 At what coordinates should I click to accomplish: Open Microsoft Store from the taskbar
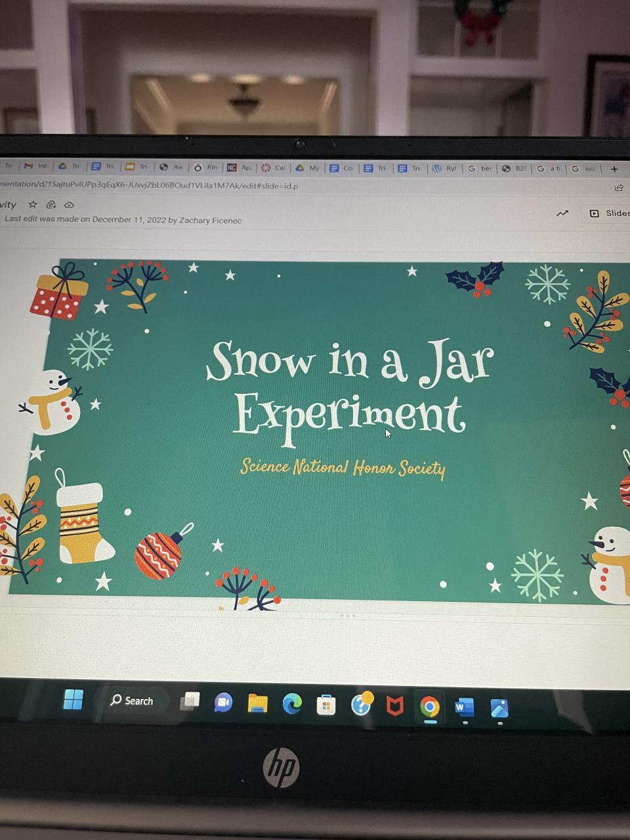pos(326,705)
